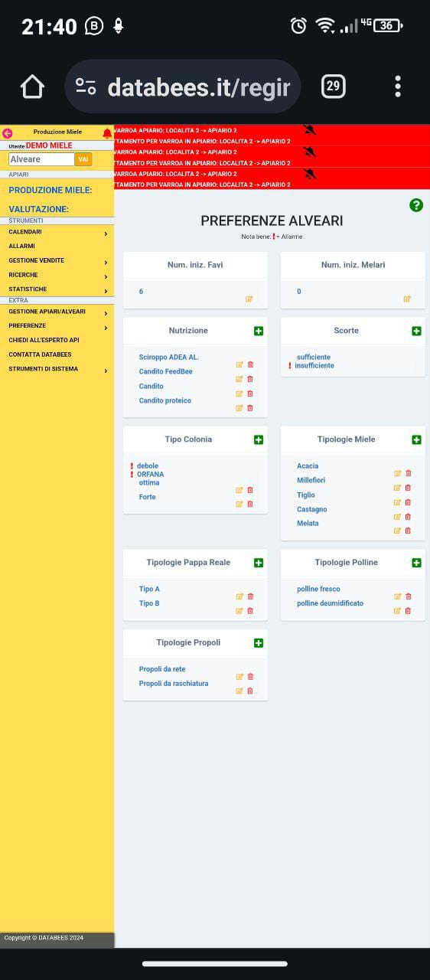This screenshot has width=430, height=980.
Task: Expand the GESTIONE VENDITE submenu
Action: coord(57,261)
